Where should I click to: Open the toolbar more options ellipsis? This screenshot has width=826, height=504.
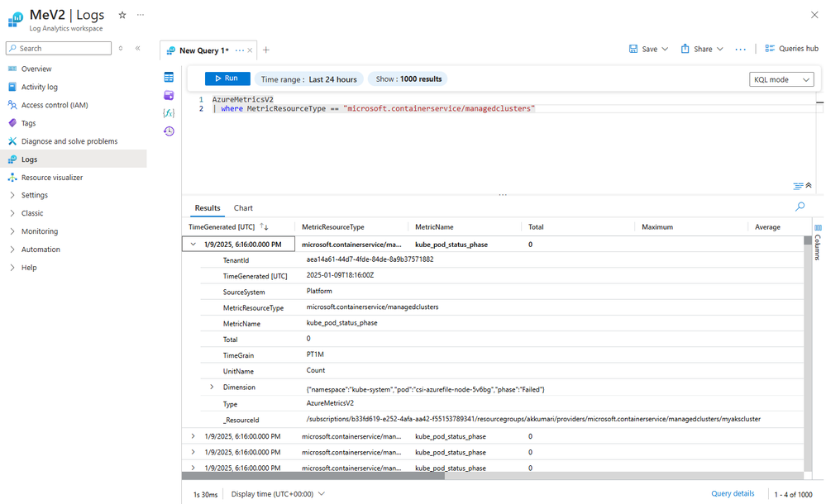[x=740, y=49]
